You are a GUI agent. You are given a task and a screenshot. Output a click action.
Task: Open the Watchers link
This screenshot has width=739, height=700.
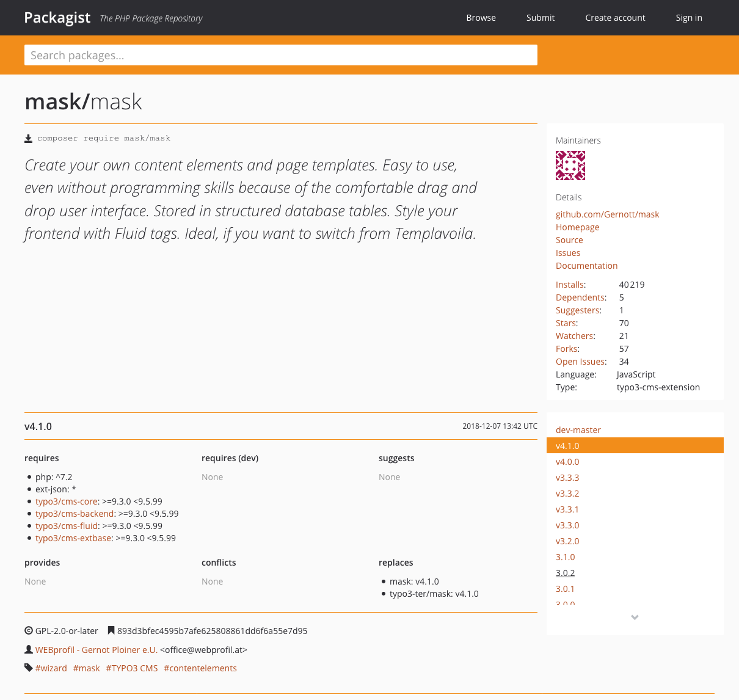(x=574, y=336)
